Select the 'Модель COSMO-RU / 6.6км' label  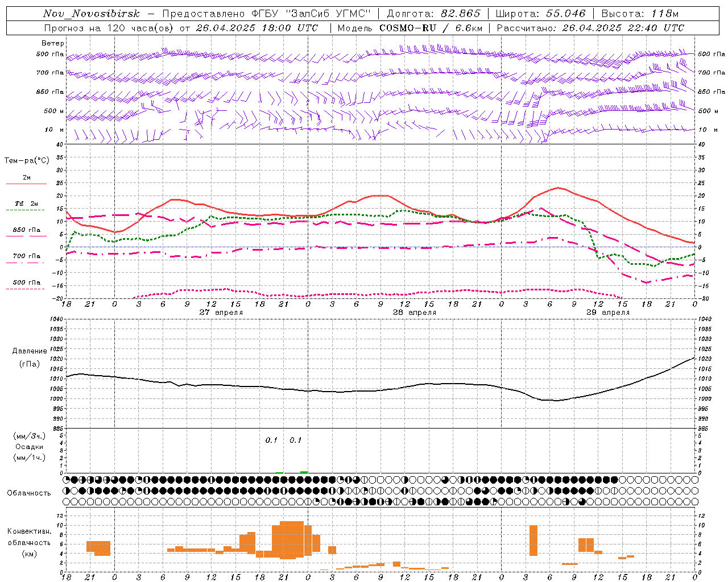(409, 28)
